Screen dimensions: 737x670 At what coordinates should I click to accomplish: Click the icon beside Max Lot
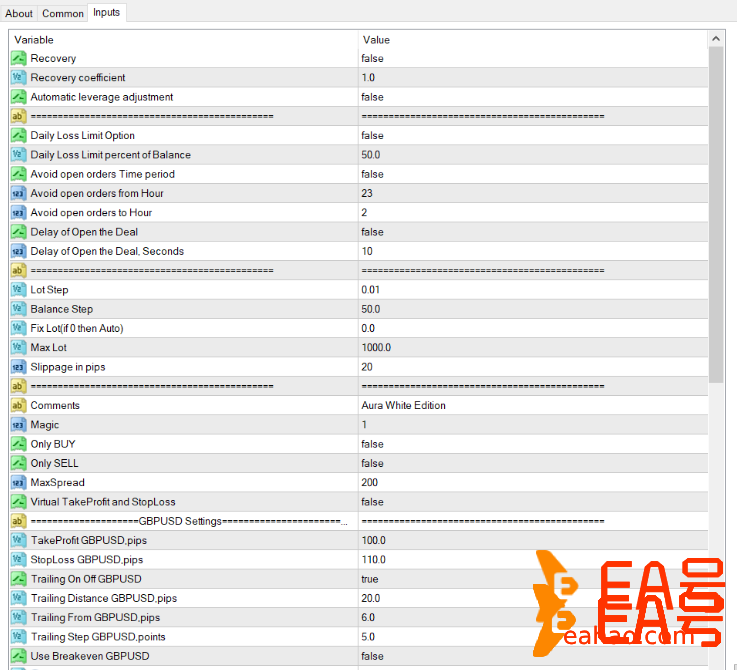click(18, 348)
